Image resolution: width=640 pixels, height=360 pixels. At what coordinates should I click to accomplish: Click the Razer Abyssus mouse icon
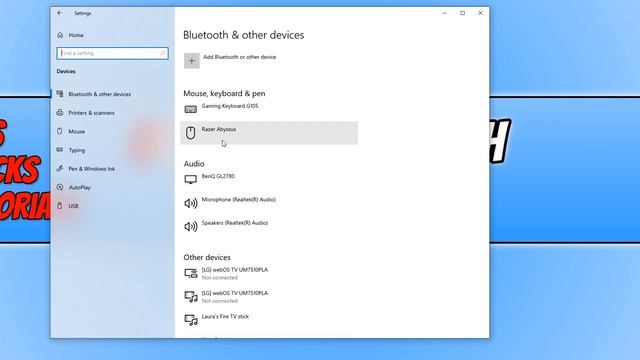(191, 133)
